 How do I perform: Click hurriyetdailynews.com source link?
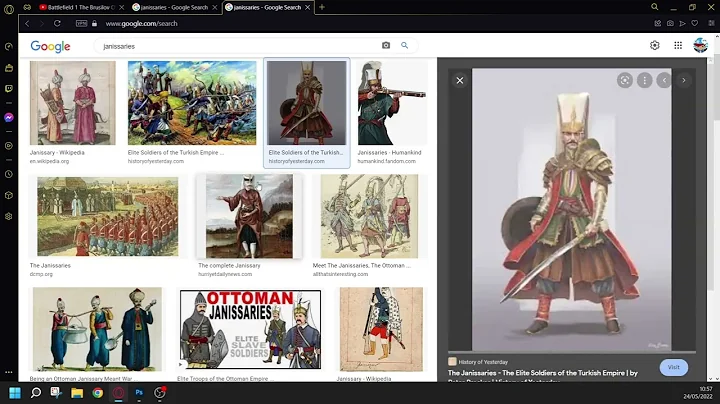(x=225, y=274)
